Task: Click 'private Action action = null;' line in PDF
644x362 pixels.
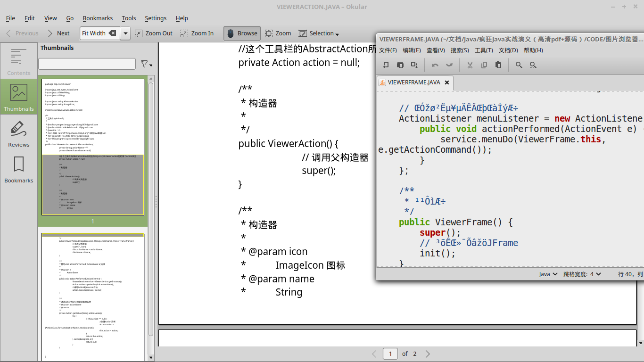Action: (x=299, y=62)
